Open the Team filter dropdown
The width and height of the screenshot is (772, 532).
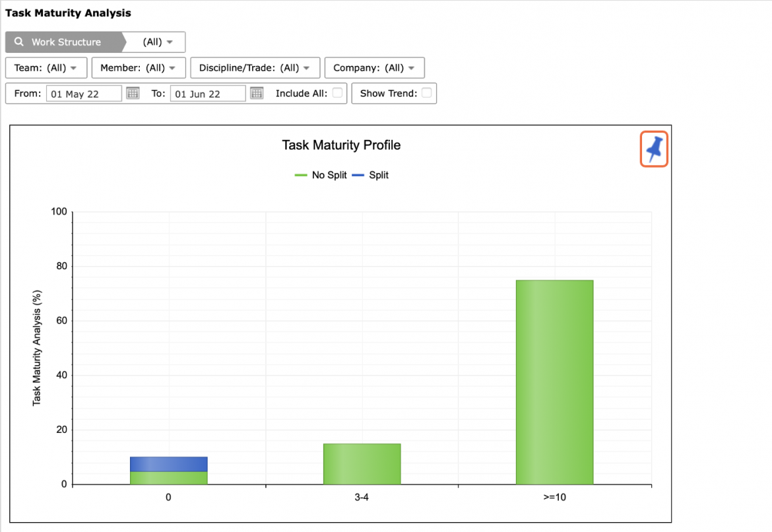[x=46, y=67]
